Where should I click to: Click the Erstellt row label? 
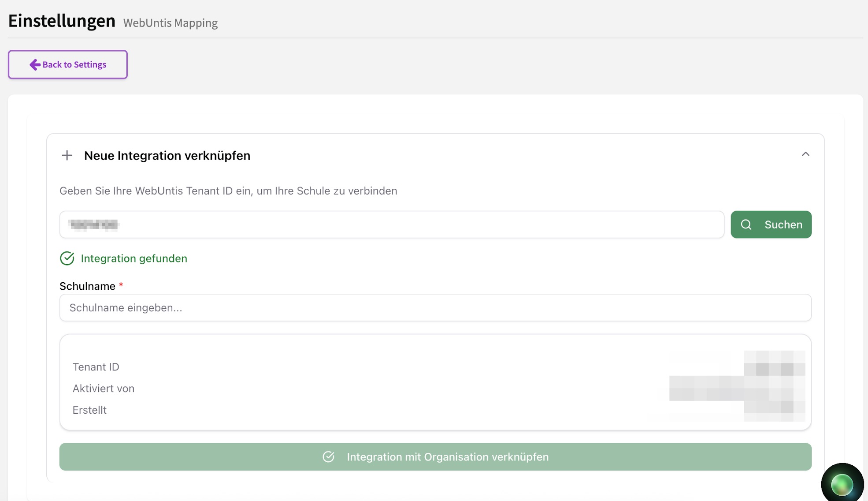coord(89,410)
